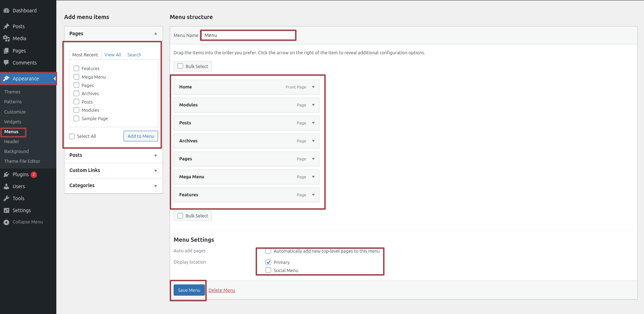
Task: Click the Delete Menu link
Action: click(222, 290)
